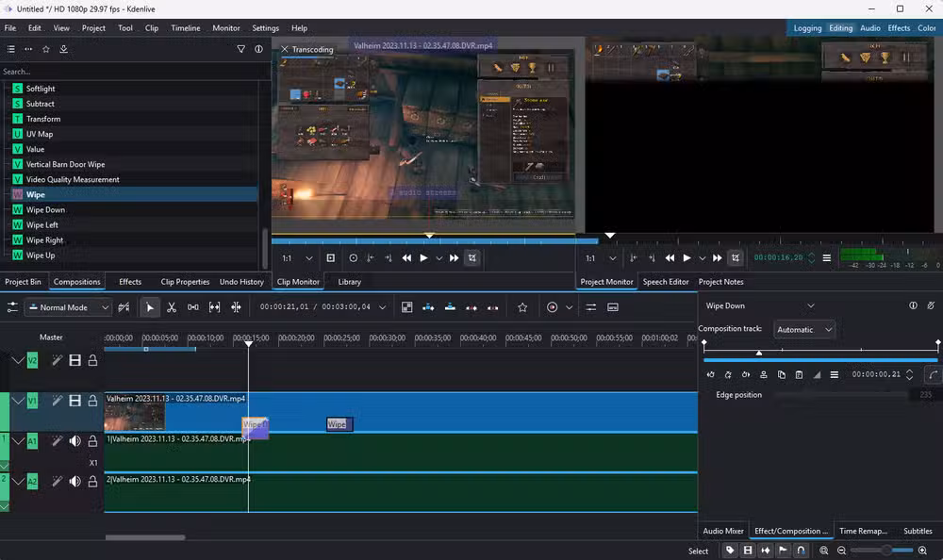
Task: Switch to the Color workspace
Action: pos(926,28)
